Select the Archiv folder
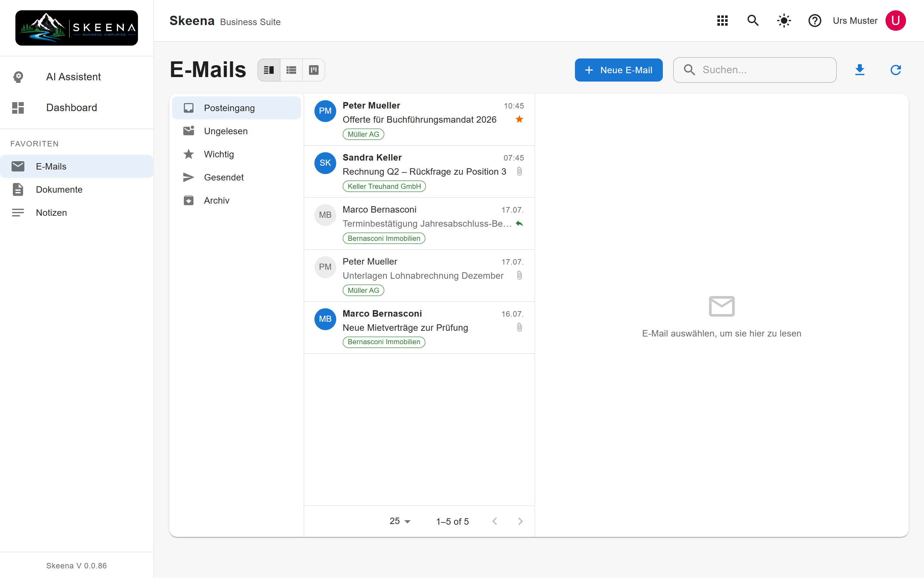The image size is (924, 578). click(236, 201)
